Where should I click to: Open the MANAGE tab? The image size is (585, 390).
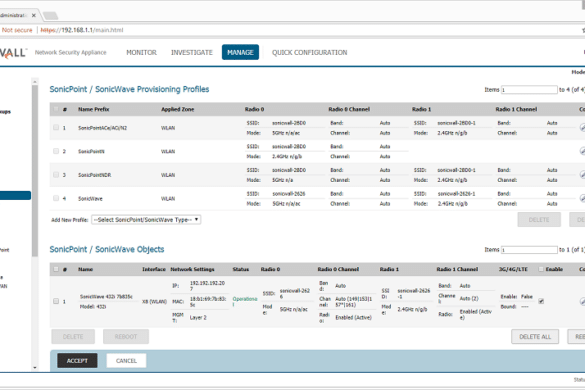click(x=240, y=52)
